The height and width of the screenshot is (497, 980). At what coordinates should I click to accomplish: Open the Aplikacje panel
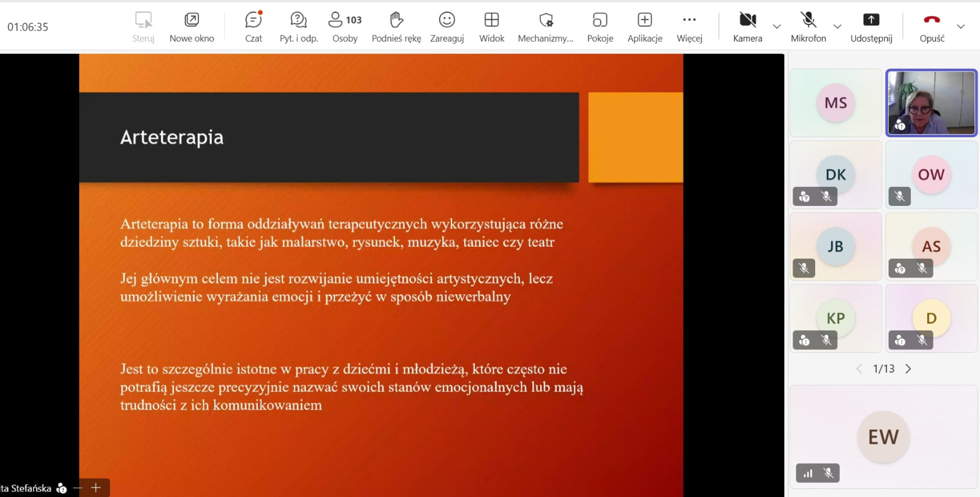[644, 27]
